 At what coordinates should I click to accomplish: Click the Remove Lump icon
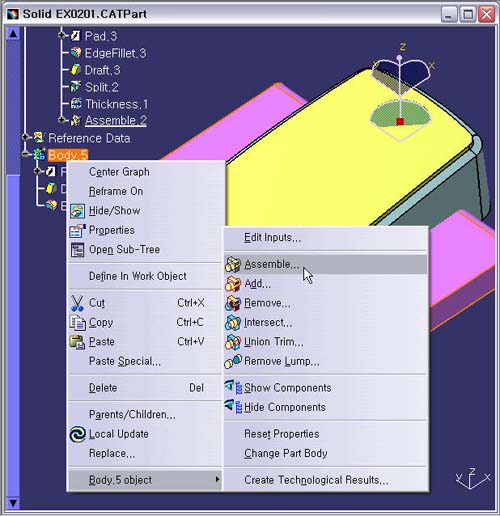pos(233,361)
